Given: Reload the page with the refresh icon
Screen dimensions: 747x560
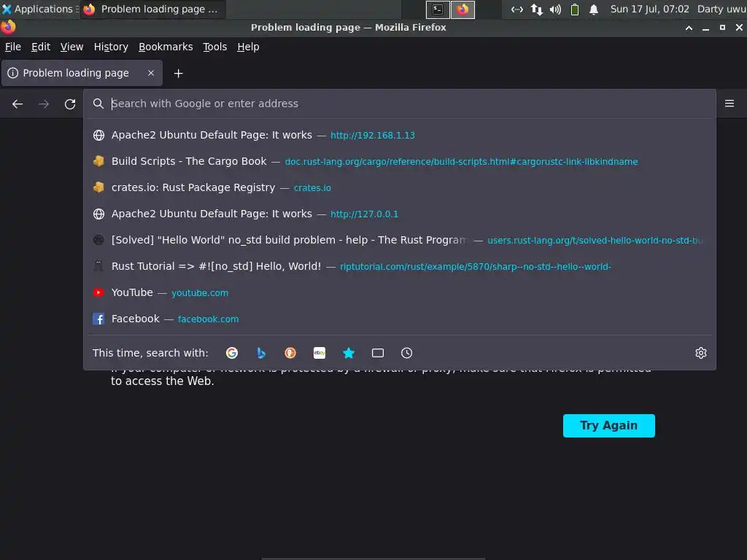Looking at the screenshot, I should coord(70,104).
